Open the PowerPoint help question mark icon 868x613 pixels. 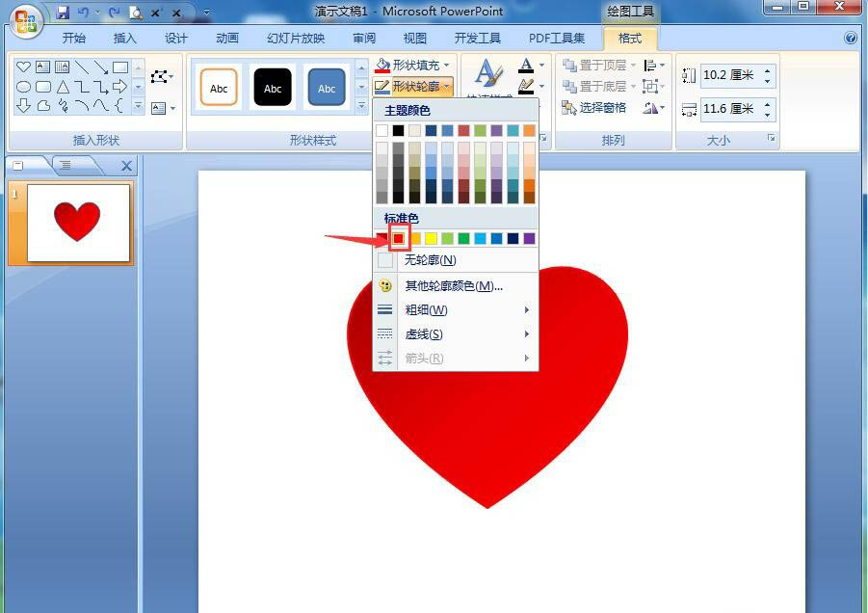[x=851, y=38]
